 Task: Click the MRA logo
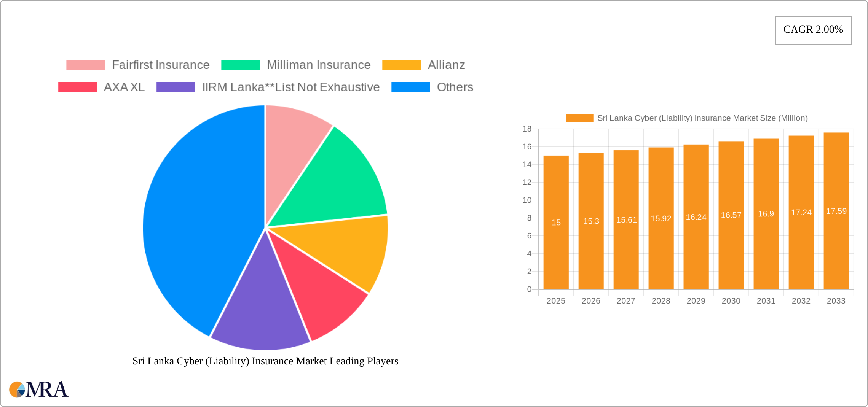click(39, 390)
